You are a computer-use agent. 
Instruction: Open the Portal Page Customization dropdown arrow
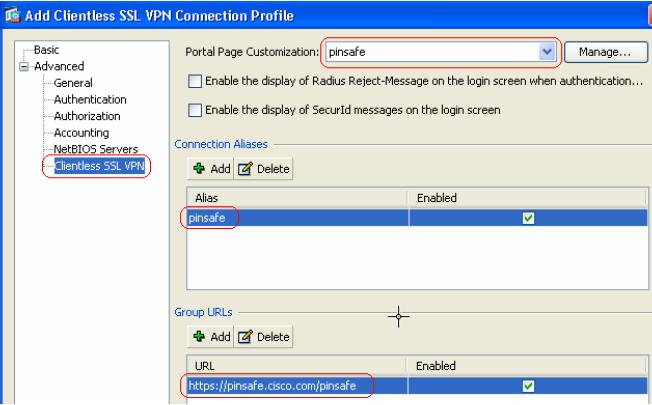point(547,52)
